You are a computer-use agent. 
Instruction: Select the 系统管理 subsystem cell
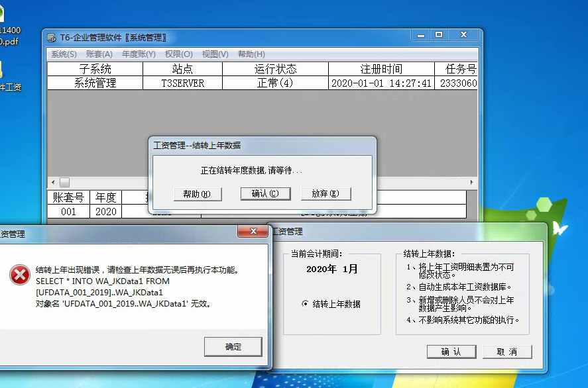coord(95,83)
